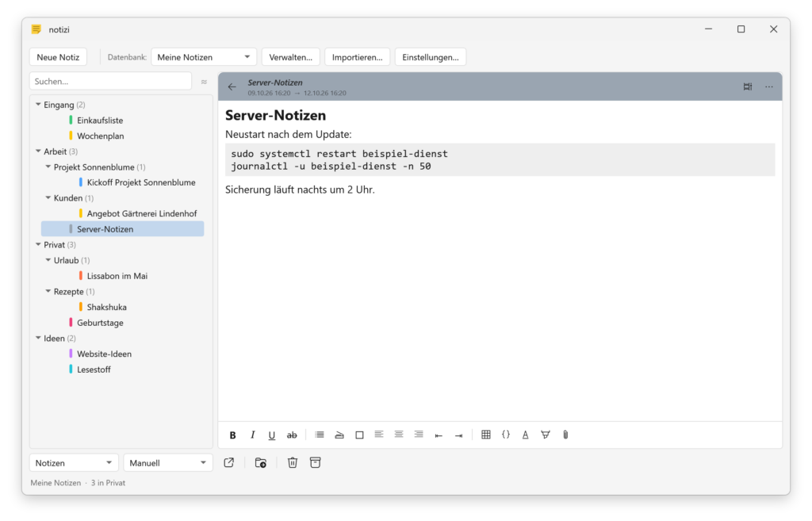
Task: Collapse the Urlaub subfolder
Action: pos(48,260)
